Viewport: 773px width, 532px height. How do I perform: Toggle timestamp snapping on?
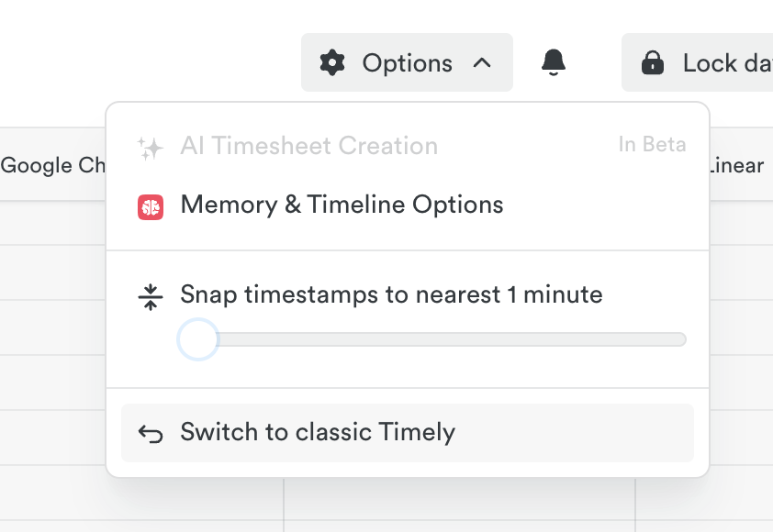196,338
